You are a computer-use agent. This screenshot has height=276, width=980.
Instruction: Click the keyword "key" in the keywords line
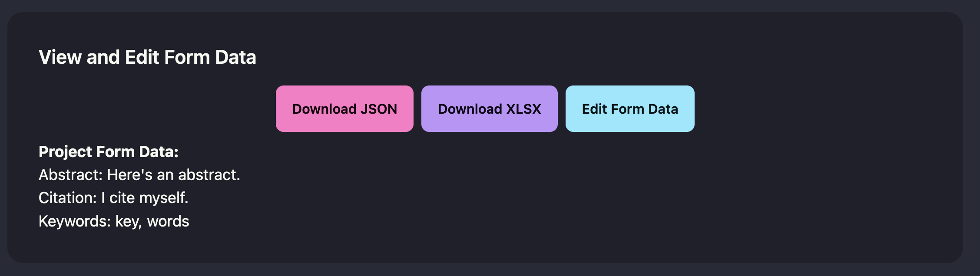point(128,221)
